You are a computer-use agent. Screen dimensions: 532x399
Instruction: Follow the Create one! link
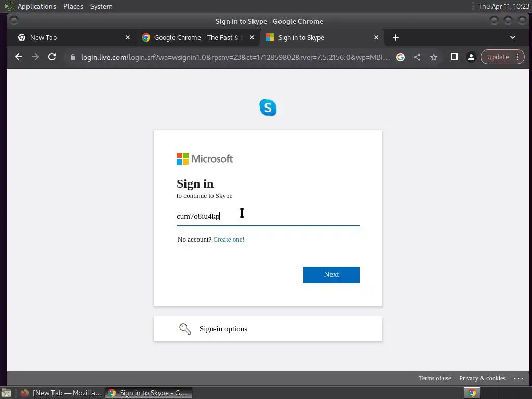(x=229, y=240)
